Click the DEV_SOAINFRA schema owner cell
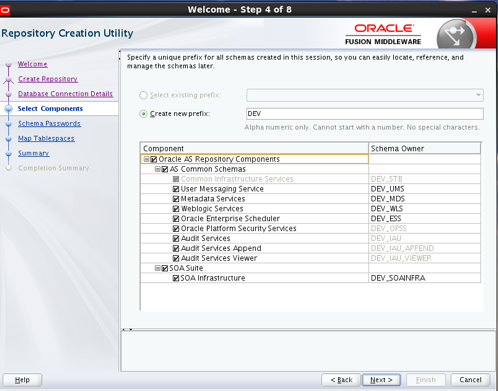The height and width of the screenshot is (391, 498). (424, 278)
